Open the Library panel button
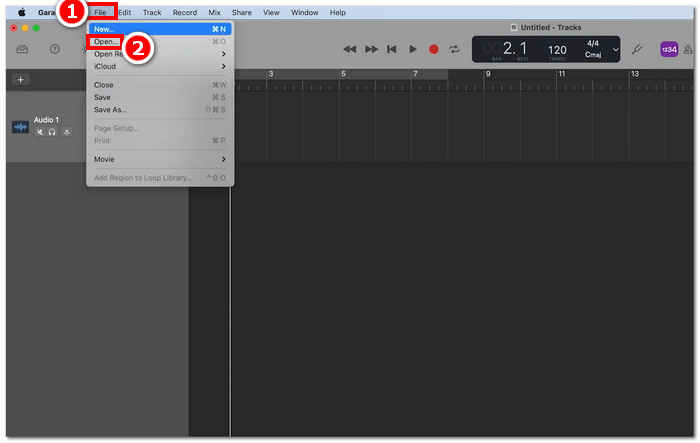Image resolution: width=700 pixels, height=443 pixels. click(x=22, y=49)
